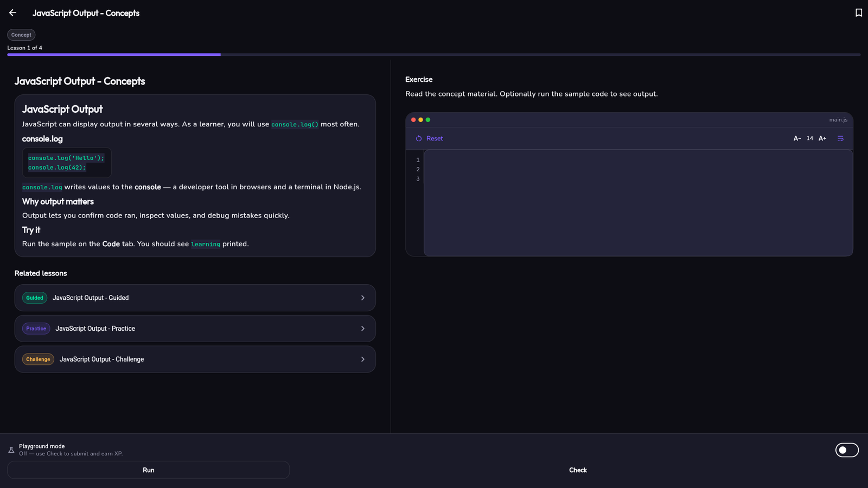Click line number 1 in editor
The image size is (868, 488).
pyautogui.click(x=418, y=160)
